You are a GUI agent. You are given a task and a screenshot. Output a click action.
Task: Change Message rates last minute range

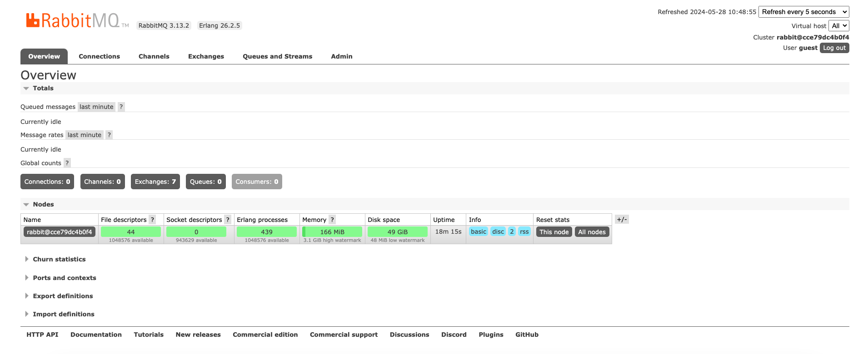click(x=85, y=135)
